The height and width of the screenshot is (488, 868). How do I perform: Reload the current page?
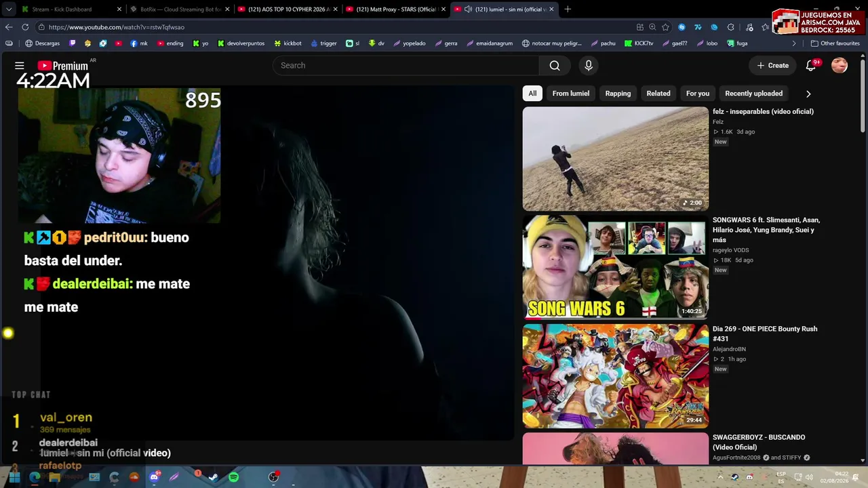(25, 27)
